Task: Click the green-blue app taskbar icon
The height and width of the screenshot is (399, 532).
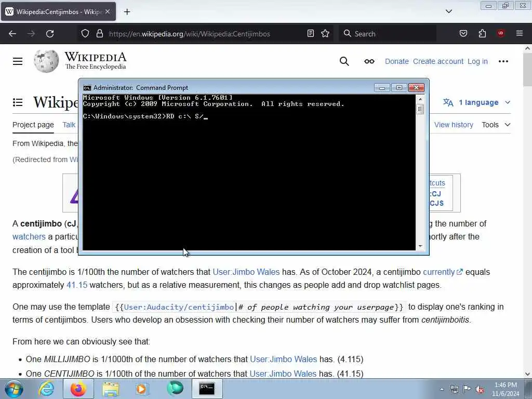Action: pyautogui.click(x=175, y=389)
